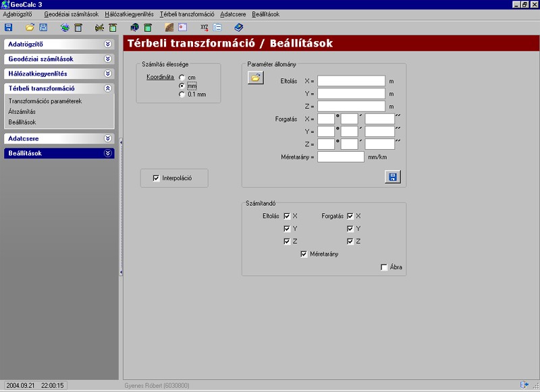
Task: Toggle Eltolás X checkbox
Action: (x=287, y=216)
